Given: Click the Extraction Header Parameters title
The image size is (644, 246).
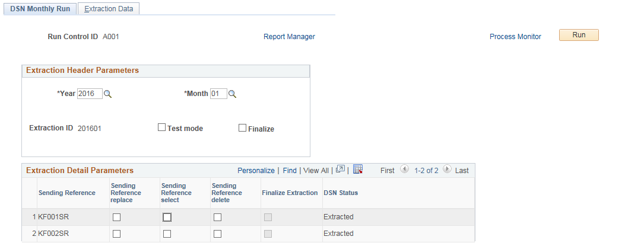Looking at the screenshot, I should click(x=83, y=71).
